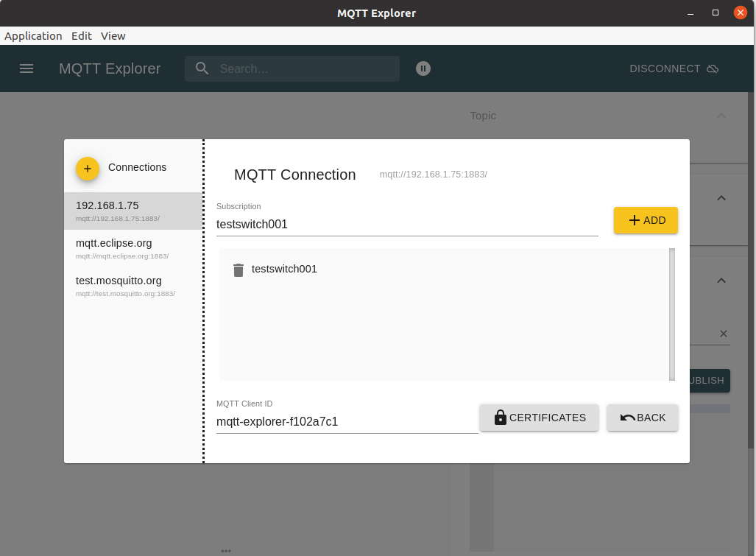Viewport: 756px width, 556px height.
Task: Click the mqtt://192.168.1.75:1883/ header text
Action: click(x=433, y=175)
